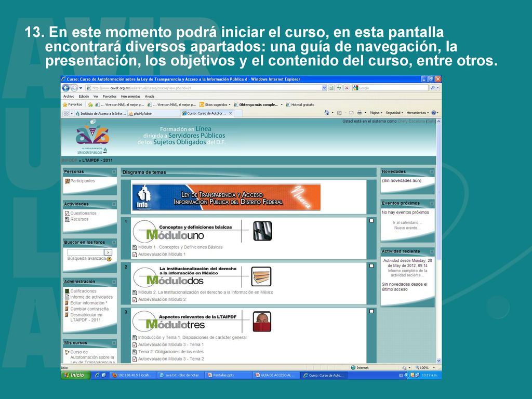Click the forum search go button
The height and width of the screenshot is (399, 532).
point(108,252)
